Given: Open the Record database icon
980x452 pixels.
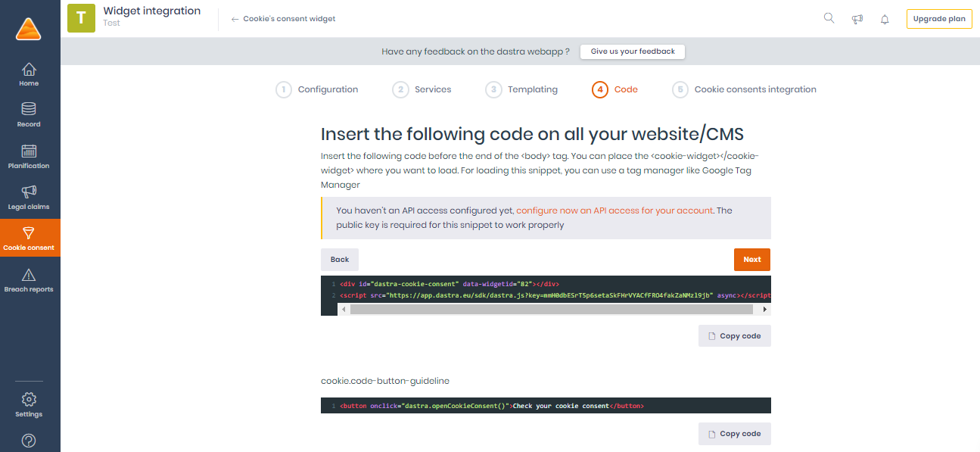Looking at the screenshot, I should pyautogui.click(x=29, y=109).
